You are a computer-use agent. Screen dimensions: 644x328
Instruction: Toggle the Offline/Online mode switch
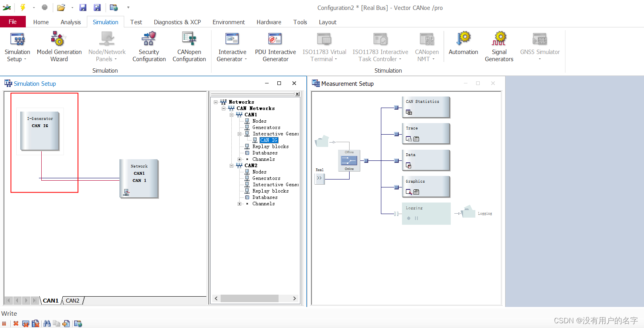pyautogui.click(x=349, y=160)
